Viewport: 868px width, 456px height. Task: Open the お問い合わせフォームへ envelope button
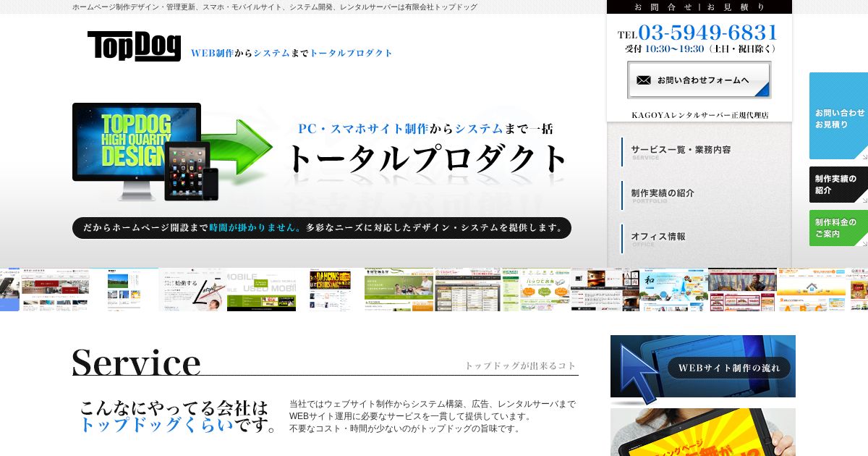coord(699,80)
